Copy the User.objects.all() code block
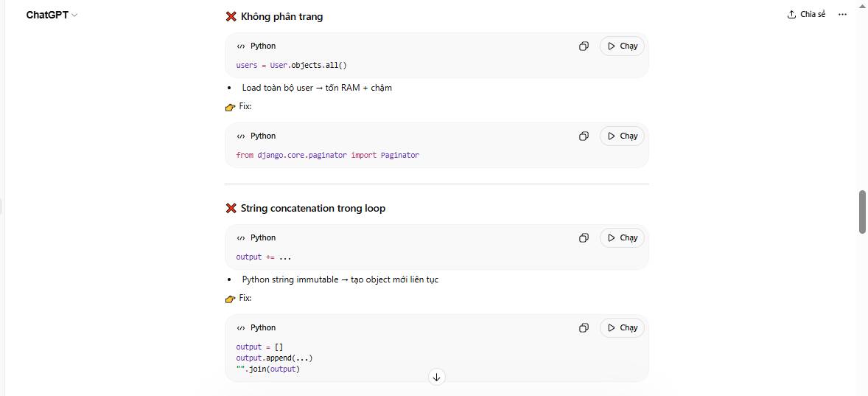 pyautogui.click(x=584, y=46)
